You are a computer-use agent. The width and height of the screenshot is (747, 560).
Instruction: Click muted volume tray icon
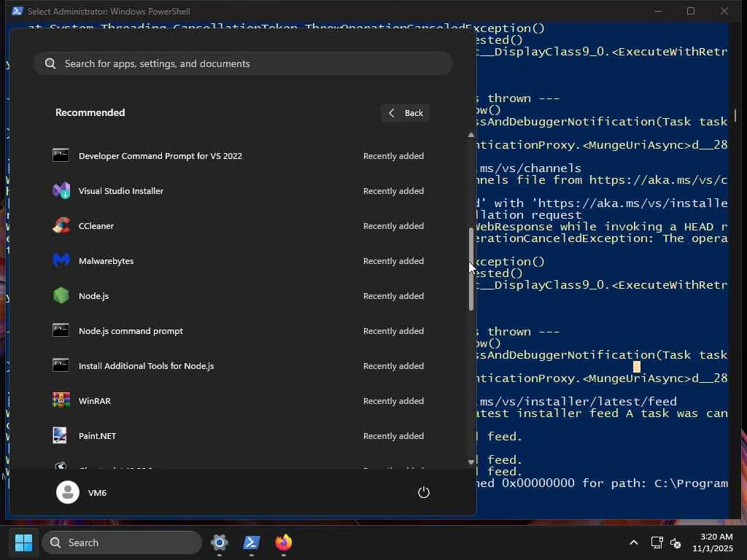coord(676,542)
